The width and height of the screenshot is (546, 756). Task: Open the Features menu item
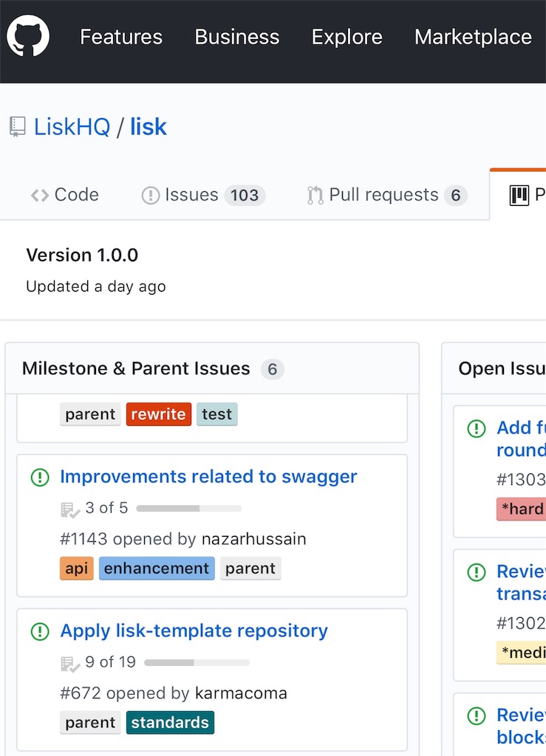tap(121, 37)
